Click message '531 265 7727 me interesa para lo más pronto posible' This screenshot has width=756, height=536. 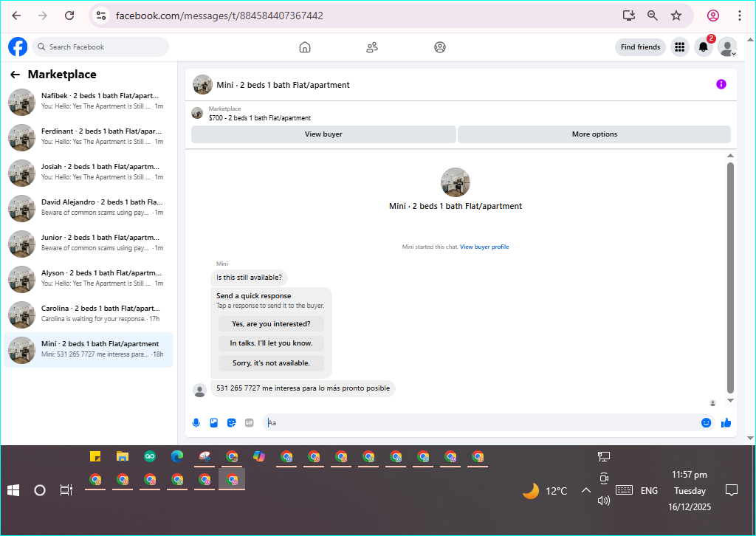coord(303,388)
